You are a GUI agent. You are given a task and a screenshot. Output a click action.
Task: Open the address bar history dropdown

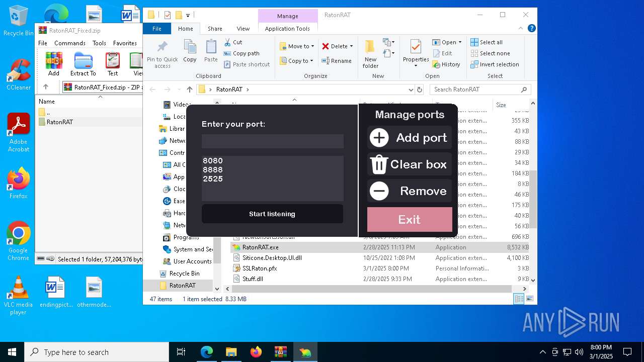tap(411, 89)
